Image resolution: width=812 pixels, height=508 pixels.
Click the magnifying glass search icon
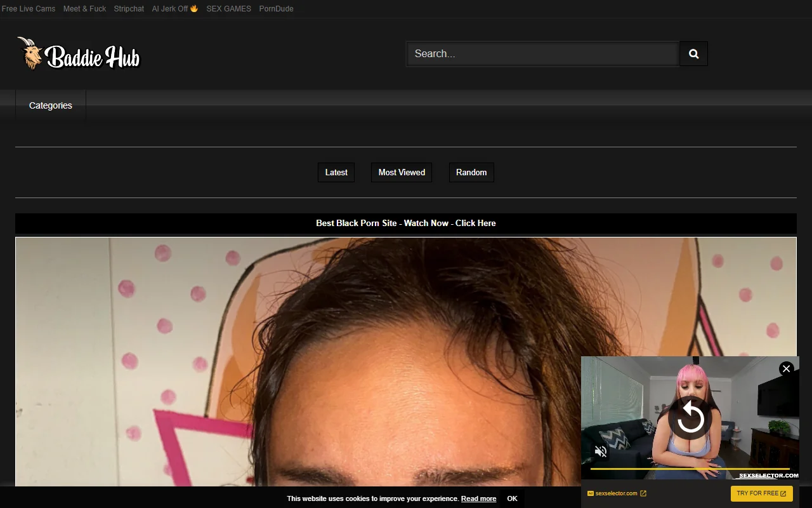point(693,53)
